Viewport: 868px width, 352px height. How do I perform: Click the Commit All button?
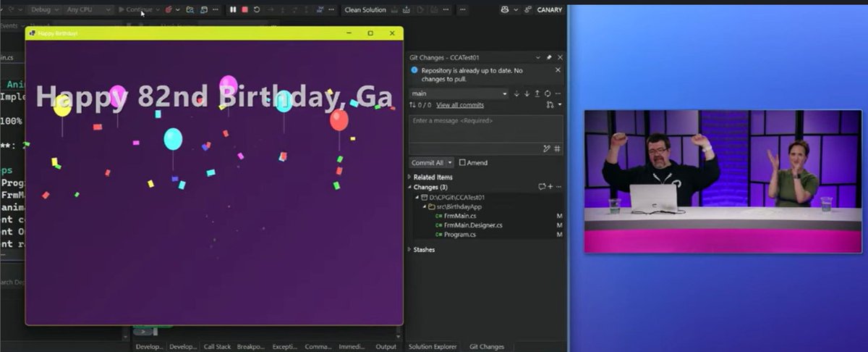pyautogui.click(x=428, y=163)
